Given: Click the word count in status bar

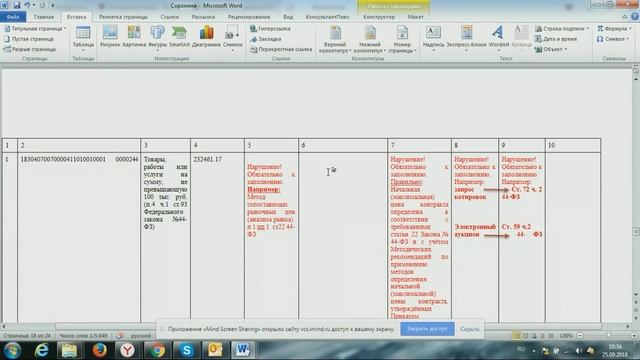Looking at the screenshot, I should (x=83, y=336).
